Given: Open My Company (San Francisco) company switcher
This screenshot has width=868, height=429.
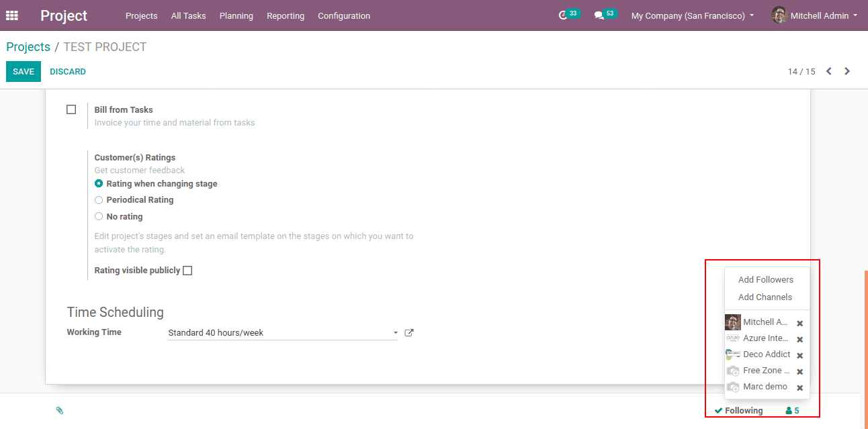Looking at the screenshot, I should point(692,15).
